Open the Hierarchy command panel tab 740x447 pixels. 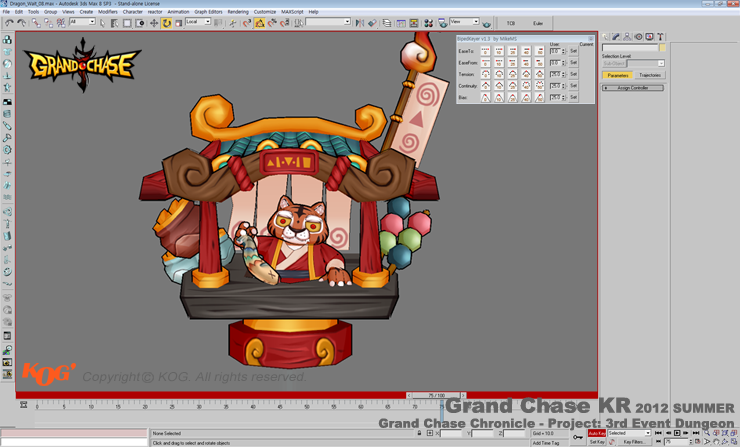[x=627, y=37]
